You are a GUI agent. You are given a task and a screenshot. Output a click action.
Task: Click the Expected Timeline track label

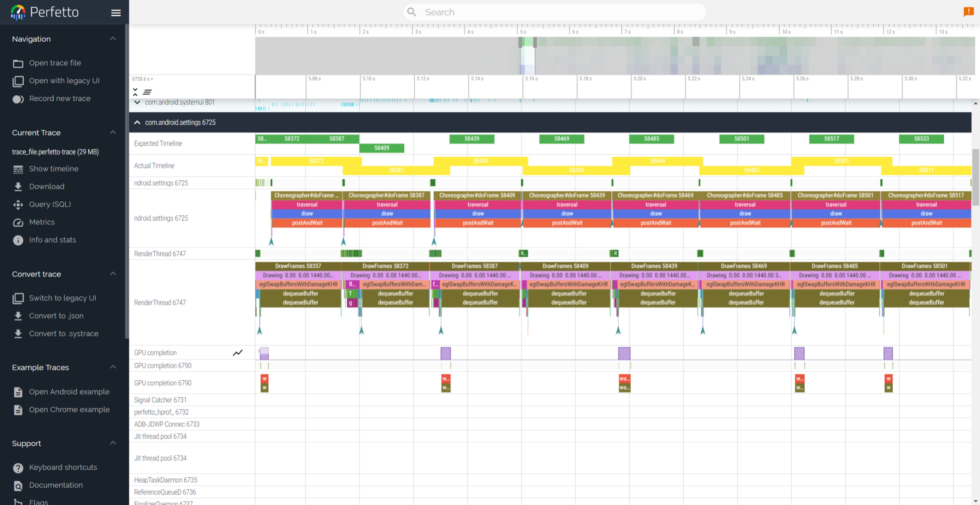(158, 143)
